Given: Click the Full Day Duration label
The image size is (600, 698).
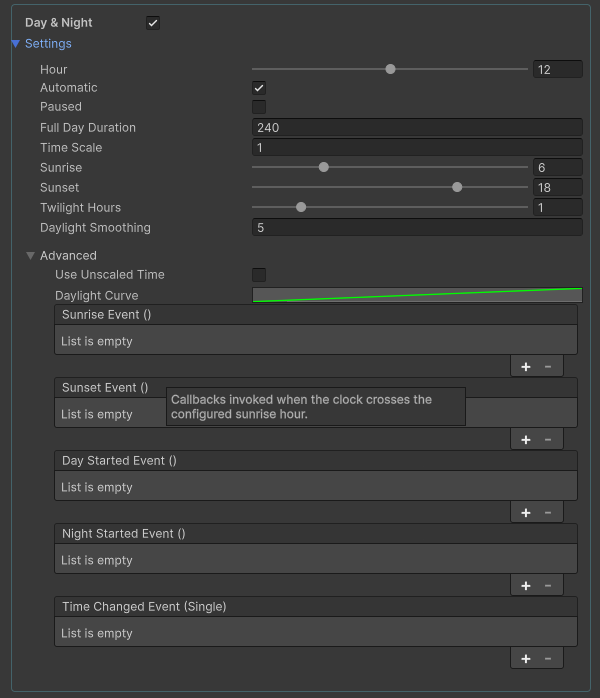Looking at the screenshot, I should [88, 127].
